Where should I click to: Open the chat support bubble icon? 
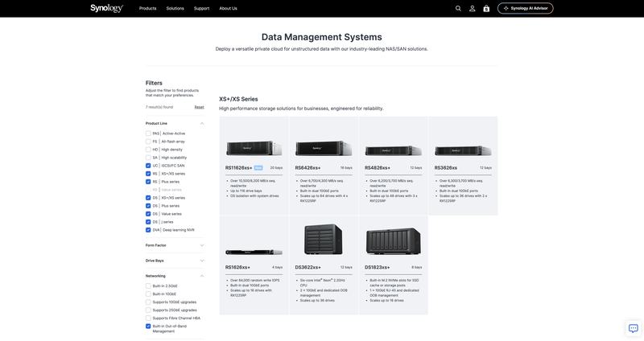point(634,328)
